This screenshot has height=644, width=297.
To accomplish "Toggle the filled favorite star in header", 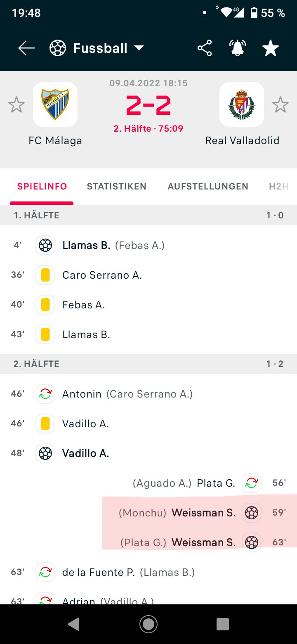I will 271,48.
